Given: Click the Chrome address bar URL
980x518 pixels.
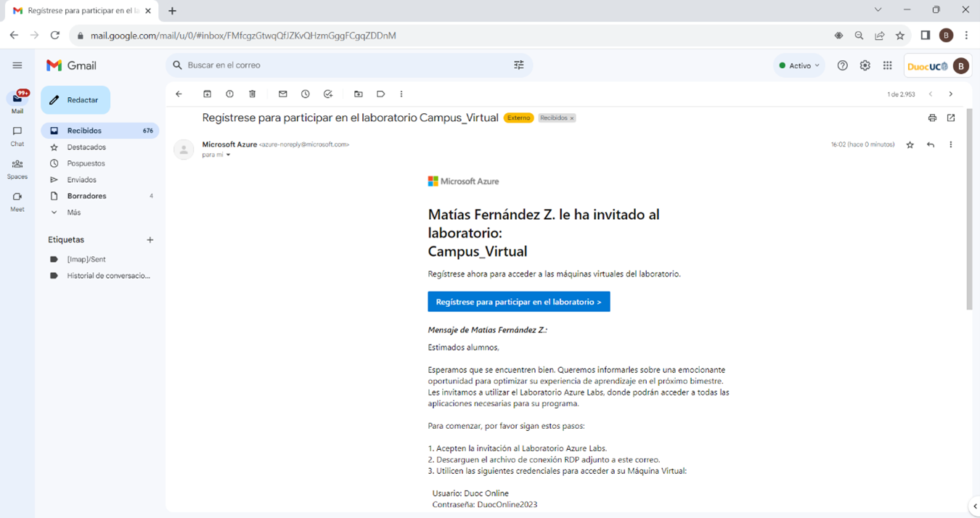Looking at the screenshot, I should (x=243, y=36).
